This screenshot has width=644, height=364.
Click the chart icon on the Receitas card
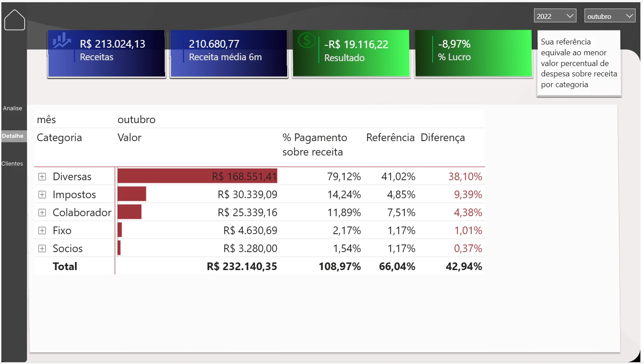pos(61,41)
